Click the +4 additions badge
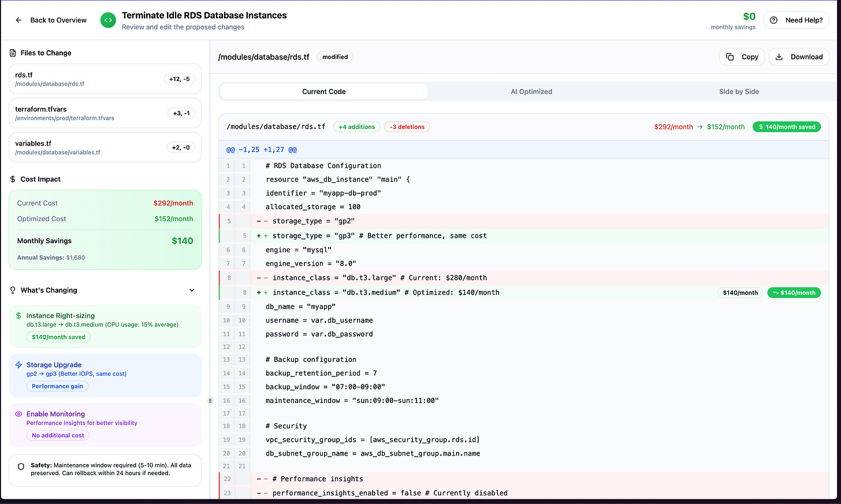Image resolution: width=841 pixels, height=504 pixels. point(357,127)
